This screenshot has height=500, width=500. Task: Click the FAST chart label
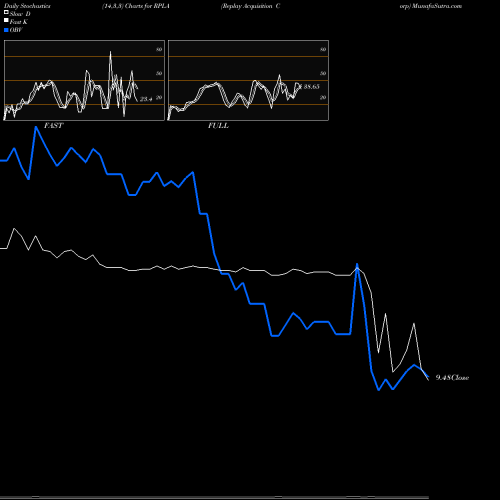(x=53, y=125)
